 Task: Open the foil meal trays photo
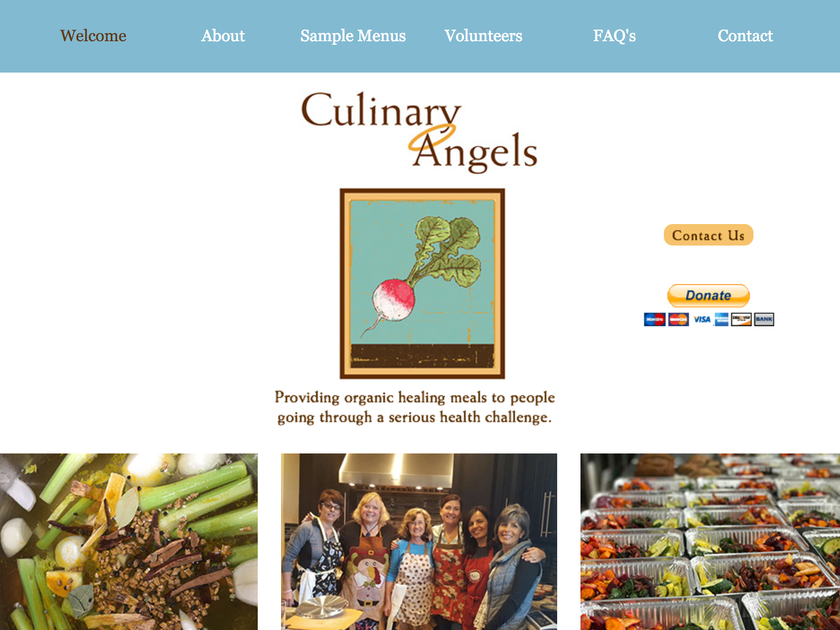pyautogui.click(x=710, y=542)
